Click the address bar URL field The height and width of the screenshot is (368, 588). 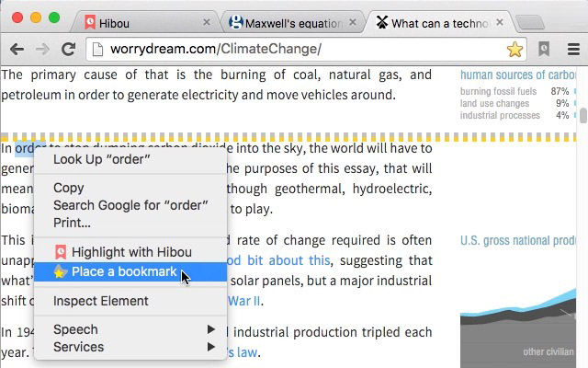[x=306, y=49]
